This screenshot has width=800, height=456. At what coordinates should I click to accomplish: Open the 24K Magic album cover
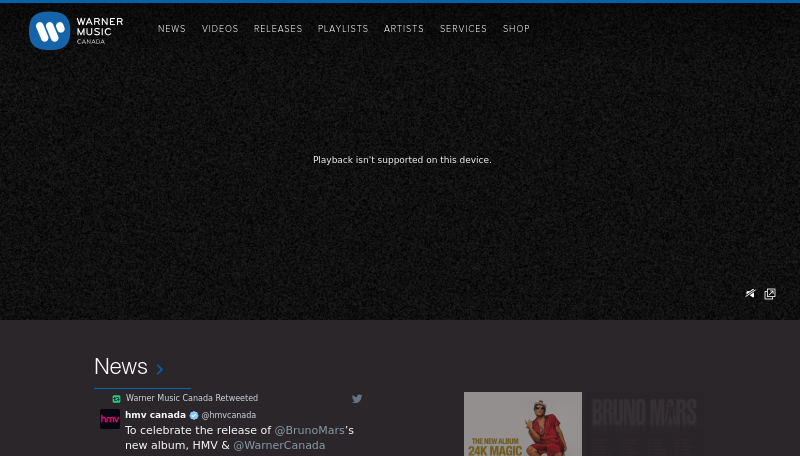523,424
